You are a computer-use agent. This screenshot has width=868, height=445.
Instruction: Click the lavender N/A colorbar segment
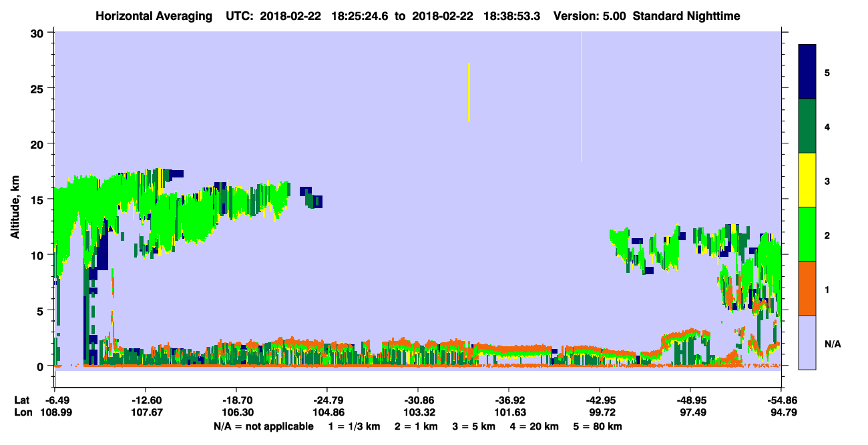pos(807,342)
